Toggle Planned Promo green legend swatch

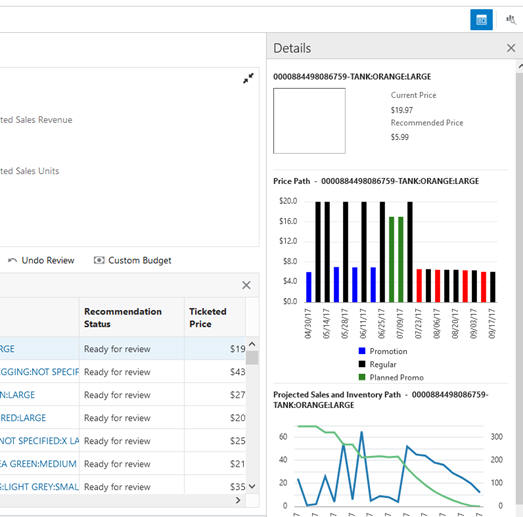tap(362, 377)
